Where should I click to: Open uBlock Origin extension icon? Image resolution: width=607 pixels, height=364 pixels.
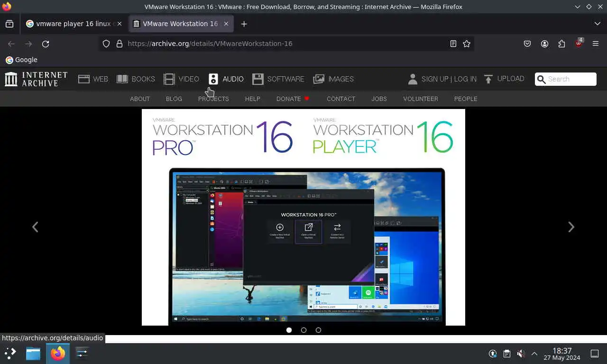coord(579,44)
